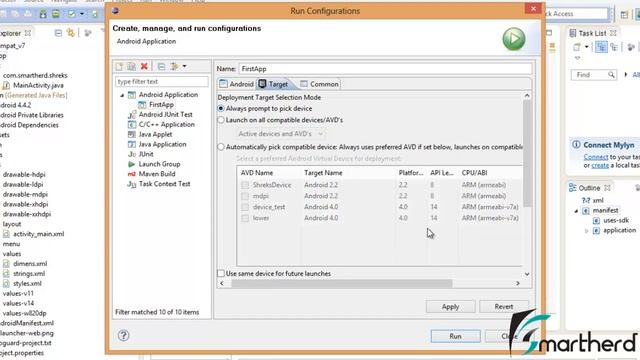
Task: Select Always prompt to pick device
Action: point(221,109)
